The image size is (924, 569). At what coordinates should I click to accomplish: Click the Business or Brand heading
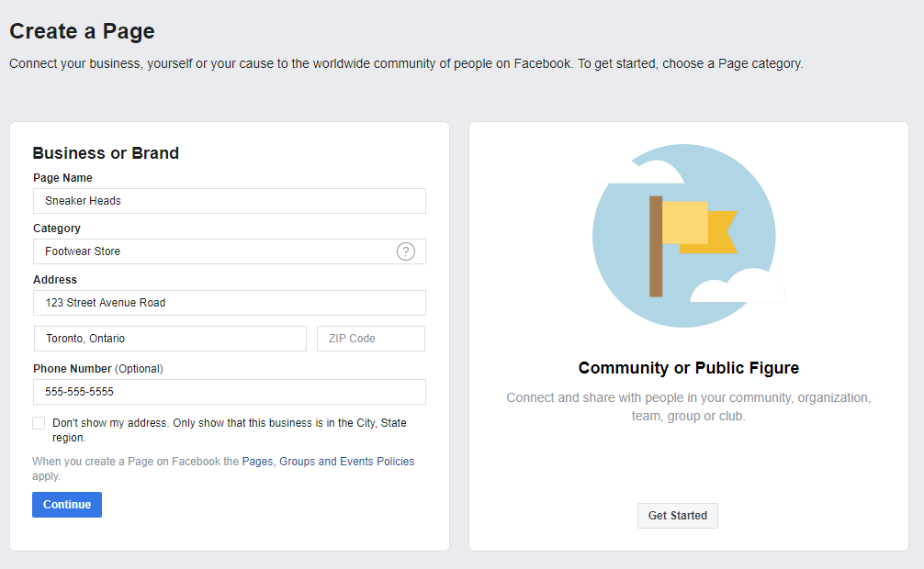pos(106,153)
